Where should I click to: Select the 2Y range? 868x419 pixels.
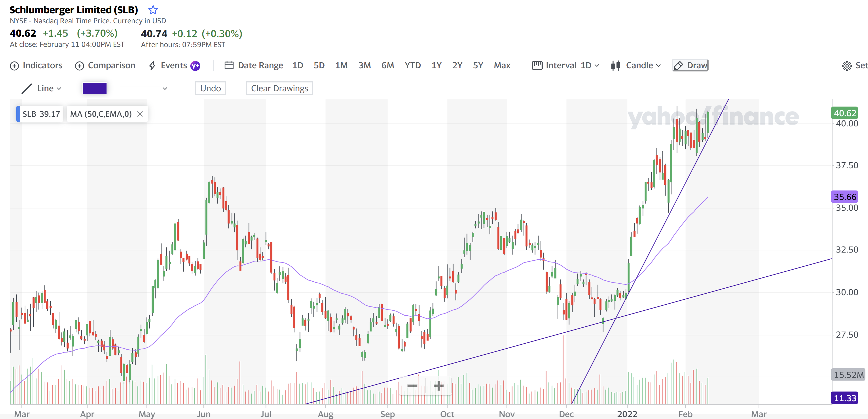[x=457, y=65]
